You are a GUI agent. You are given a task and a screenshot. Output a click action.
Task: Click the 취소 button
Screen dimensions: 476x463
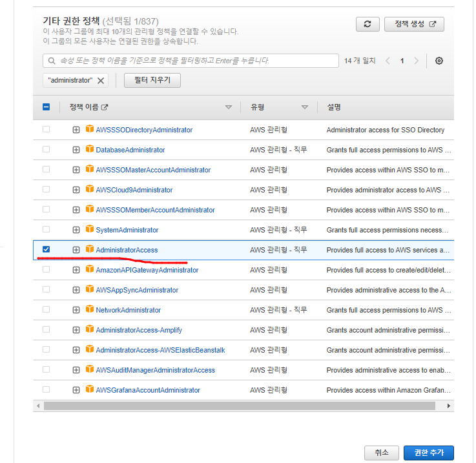click(x=382, y=453)
